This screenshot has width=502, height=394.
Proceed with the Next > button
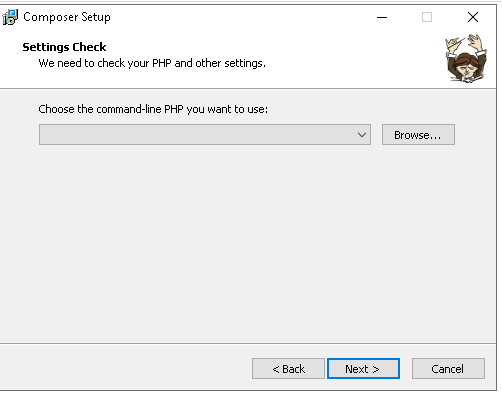point(363,369)
